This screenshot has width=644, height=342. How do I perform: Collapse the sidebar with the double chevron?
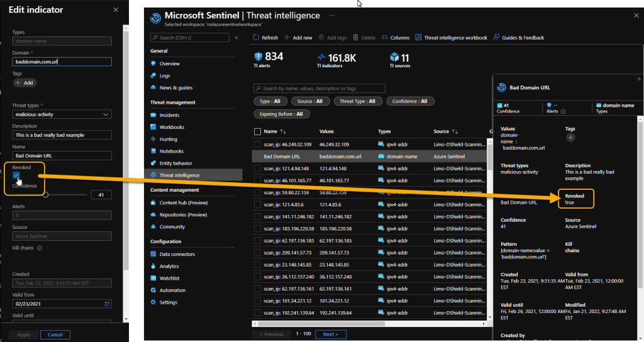236,37
